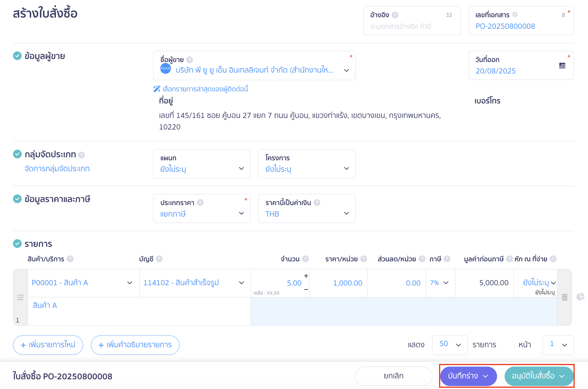The image size is (588, 389).
Task: Click the pie chart icon beside row
Action: [x=580, y=297]
